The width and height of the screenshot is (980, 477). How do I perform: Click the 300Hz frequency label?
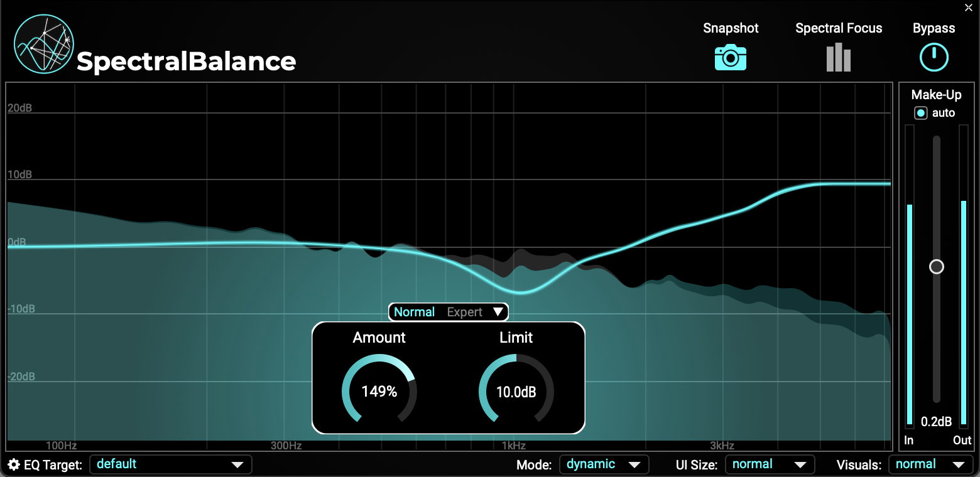click(x=286, y=446)
